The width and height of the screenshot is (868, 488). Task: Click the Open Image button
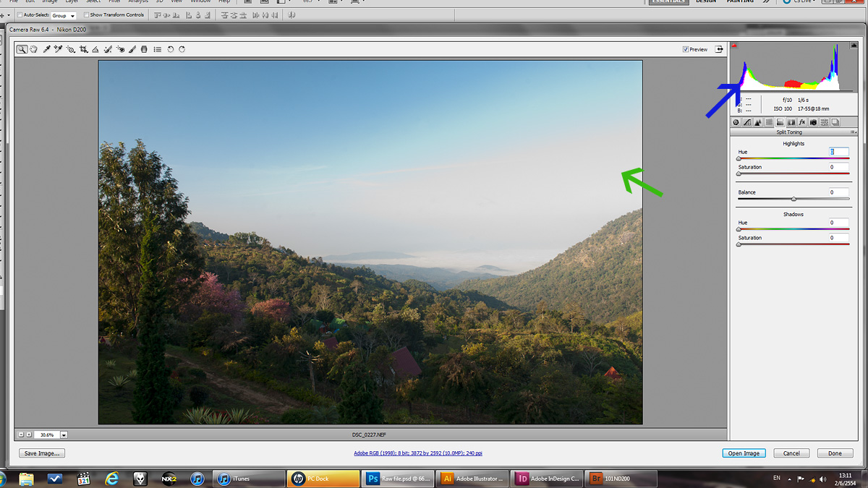(744, 453)
